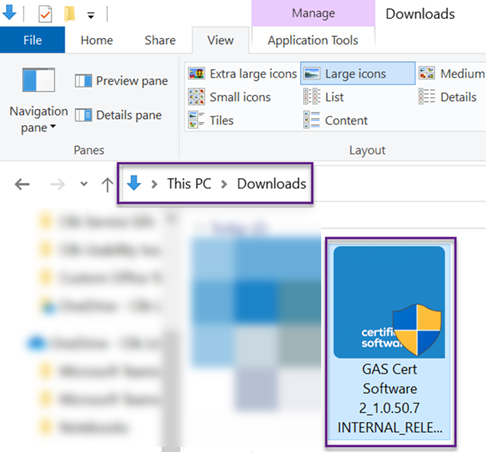
Task: Click the title bar blue down-arrow icon
Action: tap(9, 12)
